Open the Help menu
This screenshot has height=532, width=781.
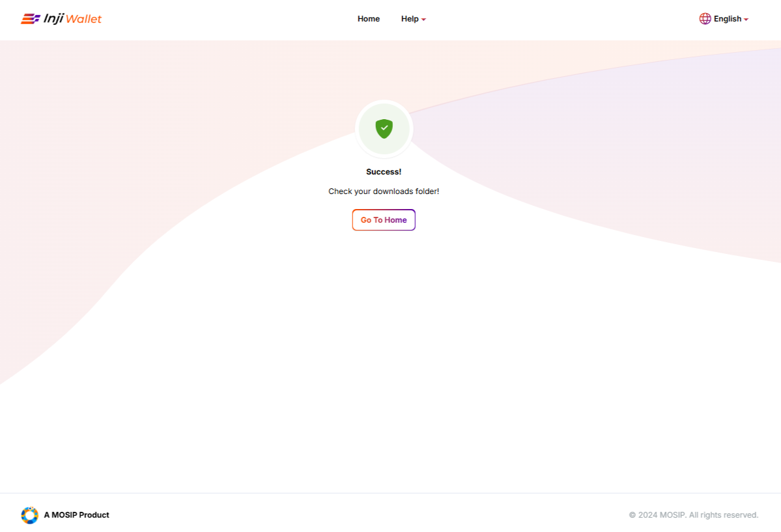(410, 19)
